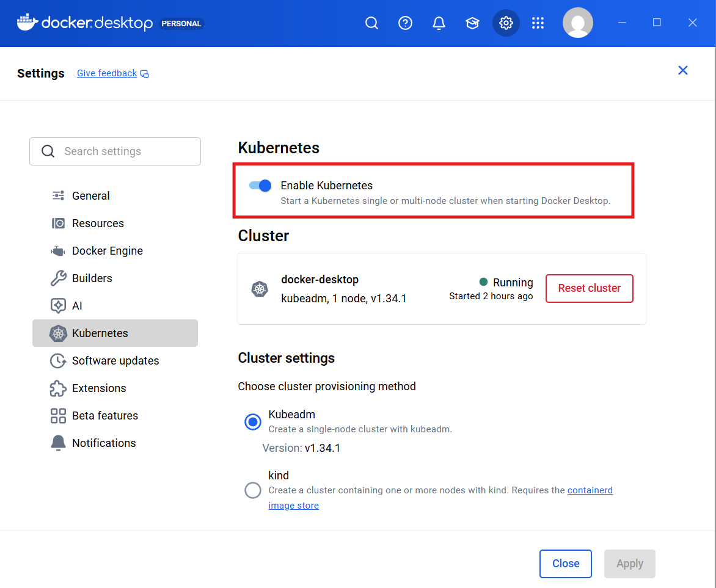Image resolution: width=716 pixels, height=588 pixels.
Task: Click the Reset cluster button
Action: 589,288
